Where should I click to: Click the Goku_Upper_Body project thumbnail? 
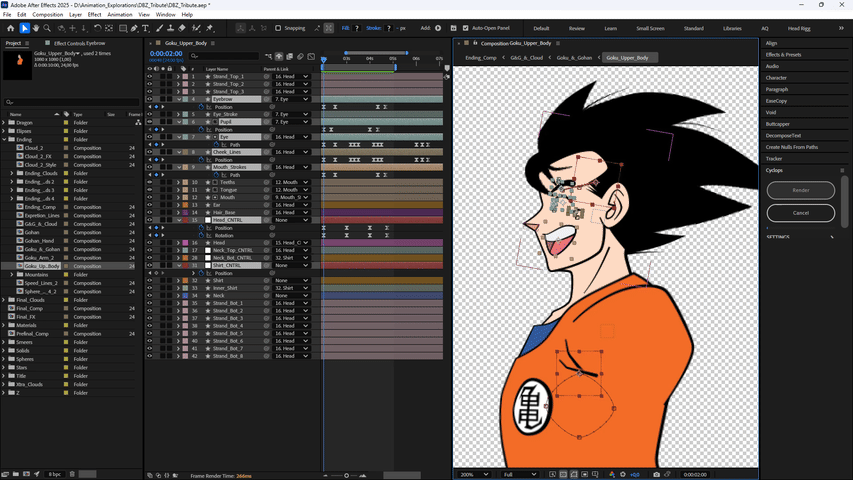(17, 65)
